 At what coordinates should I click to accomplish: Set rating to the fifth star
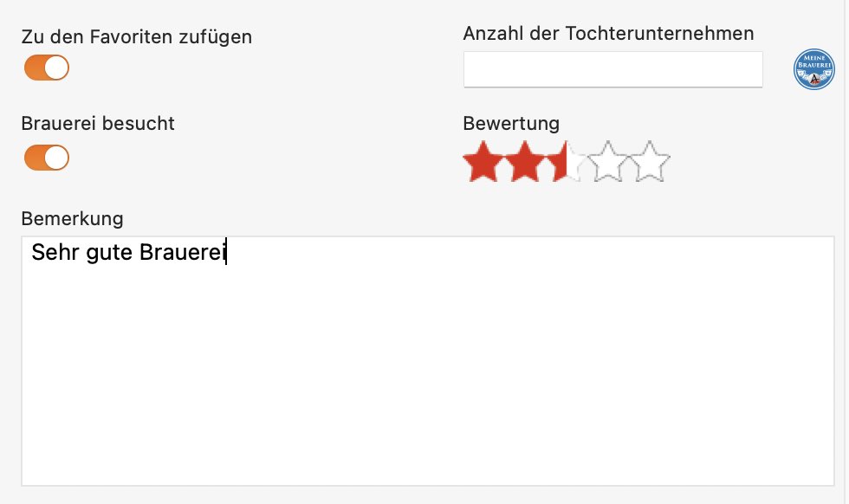(650, 161)
